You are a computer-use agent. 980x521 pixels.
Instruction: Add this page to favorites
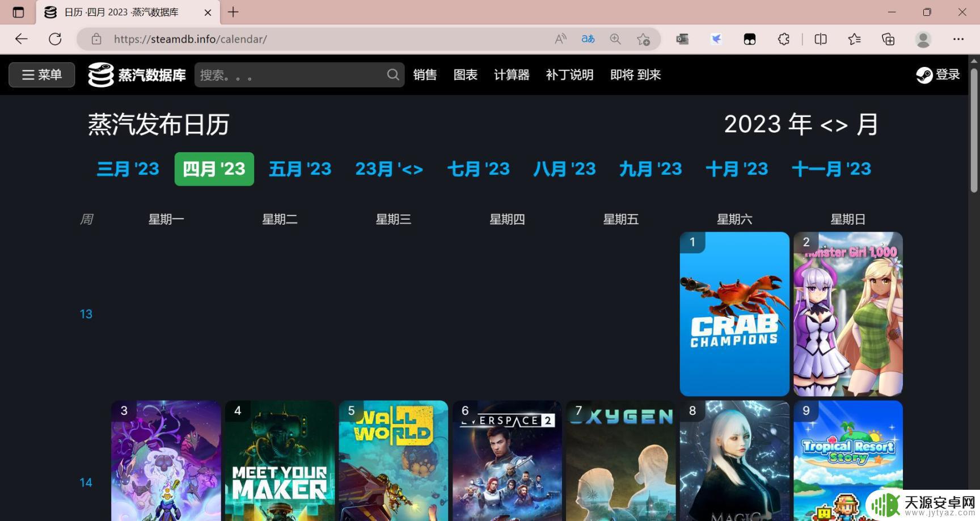[x=643, y=39]
